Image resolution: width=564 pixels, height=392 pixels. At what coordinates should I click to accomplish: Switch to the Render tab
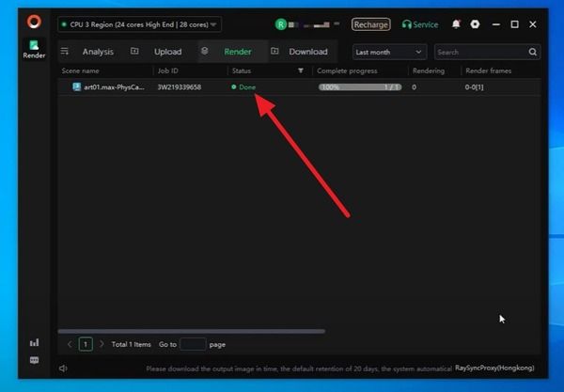[x=238, y=52]
